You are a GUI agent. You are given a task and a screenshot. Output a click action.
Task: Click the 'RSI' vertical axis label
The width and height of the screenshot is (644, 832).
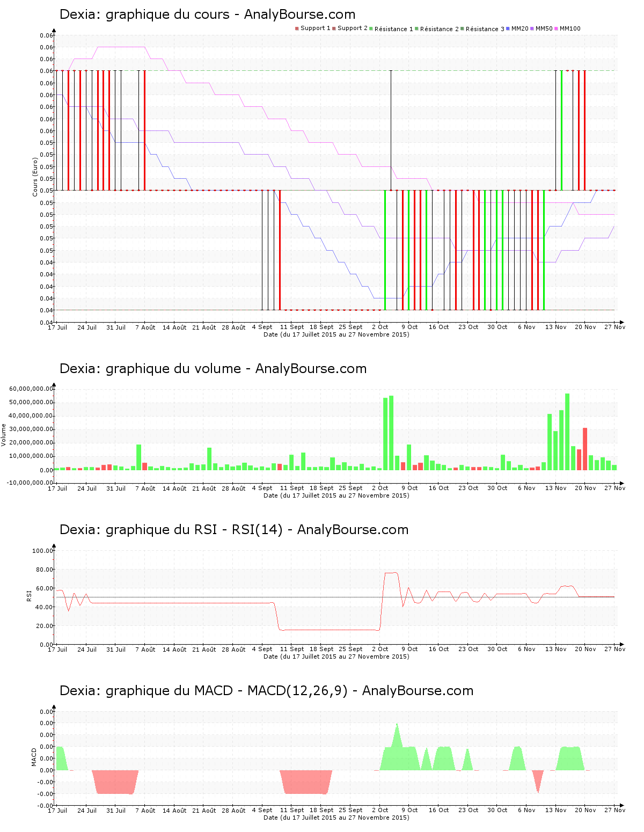pyautogui.click(x=29, y=595)
